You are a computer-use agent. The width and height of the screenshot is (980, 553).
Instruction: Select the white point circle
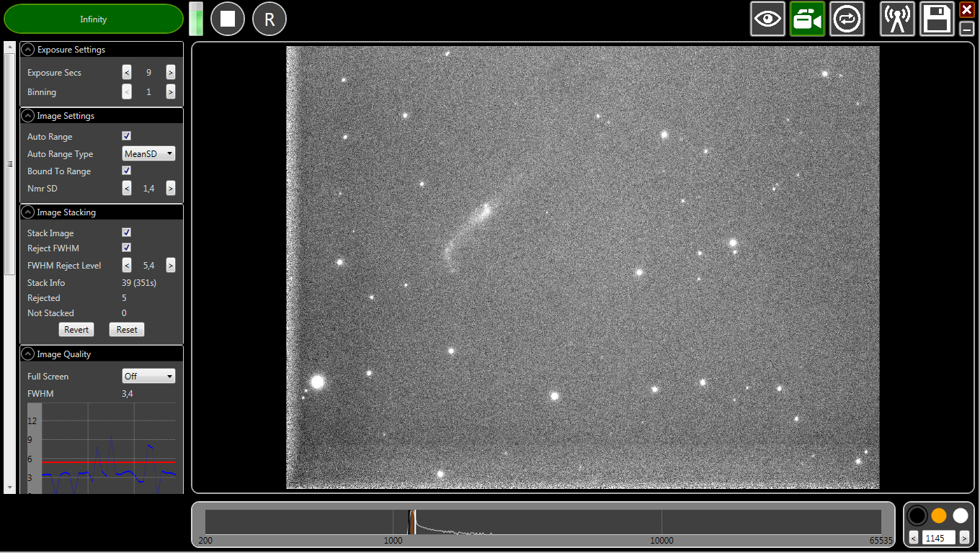pyautogui.click(x=961, y=516)
